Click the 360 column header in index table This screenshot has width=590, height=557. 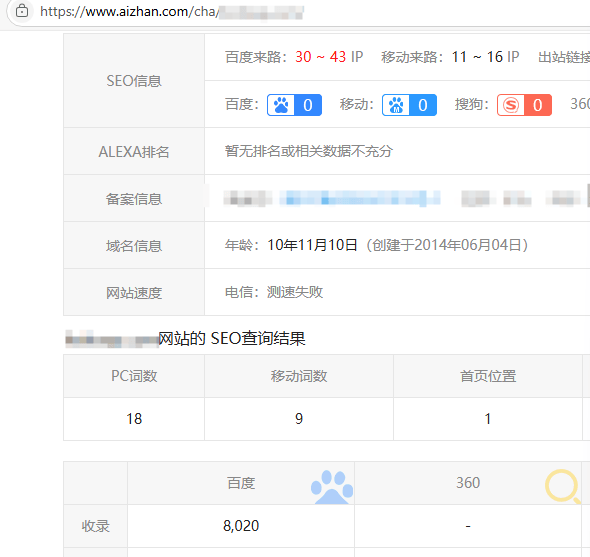(468, 483)
